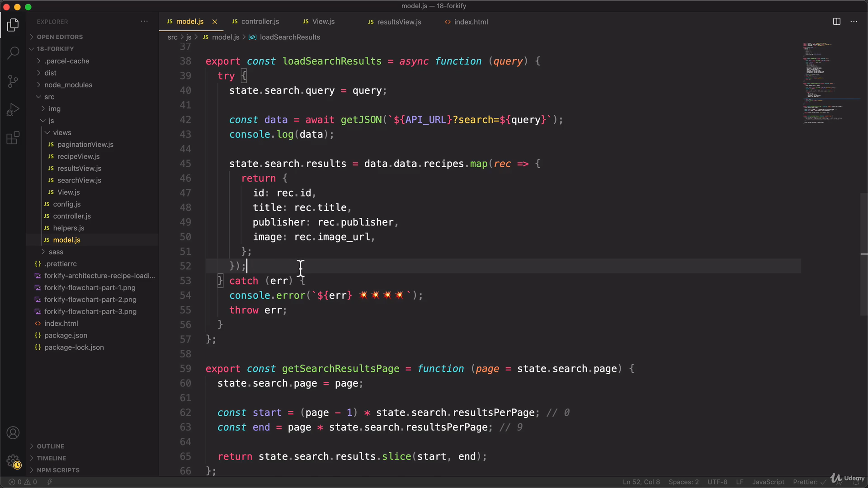Open the Search view in the activity bar

tap(13, 53)
